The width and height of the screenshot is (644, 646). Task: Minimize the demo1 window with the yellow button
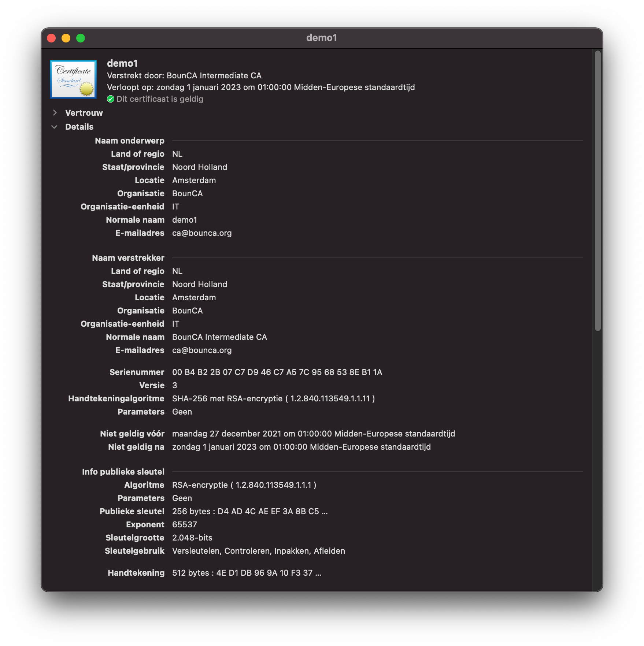click(66, 38)
